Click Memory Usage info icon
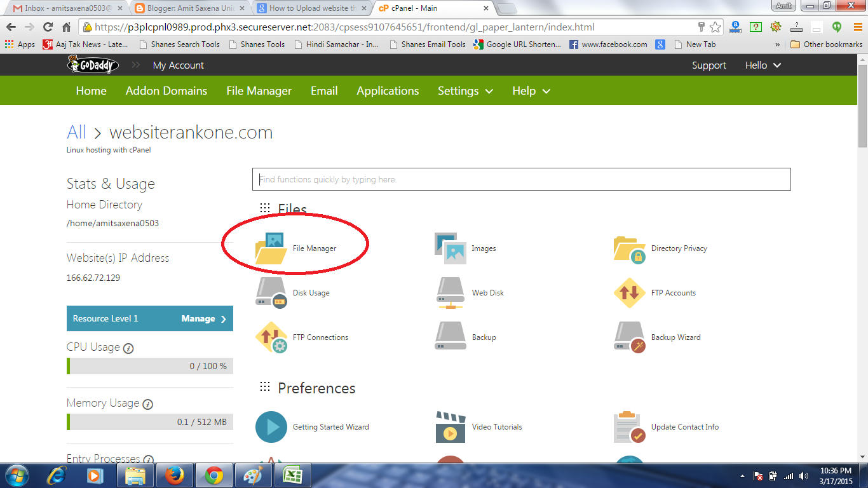Viewport: 868px width, 488px height. click(x=147, y=404)
